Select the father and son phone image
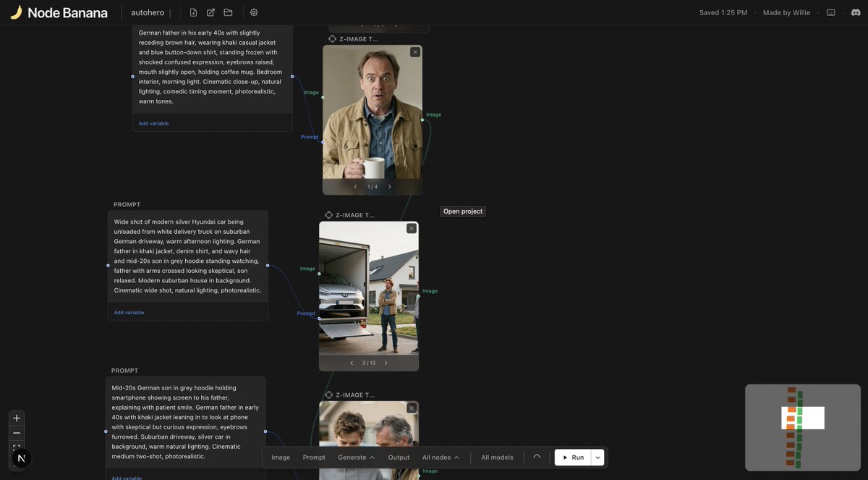The width and height of the screenshot is (868, 480). [369, 440]
